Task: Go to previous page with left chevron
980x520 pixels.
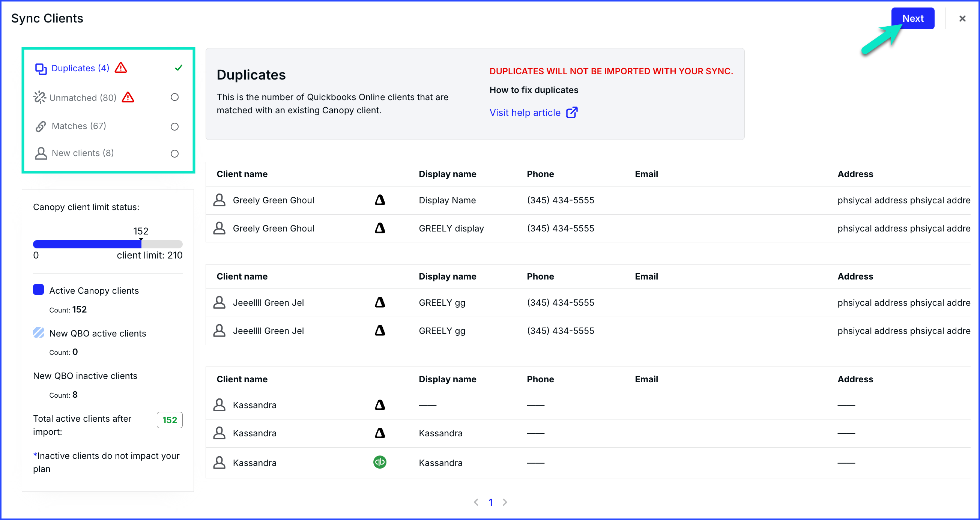Action: (476, 502)
